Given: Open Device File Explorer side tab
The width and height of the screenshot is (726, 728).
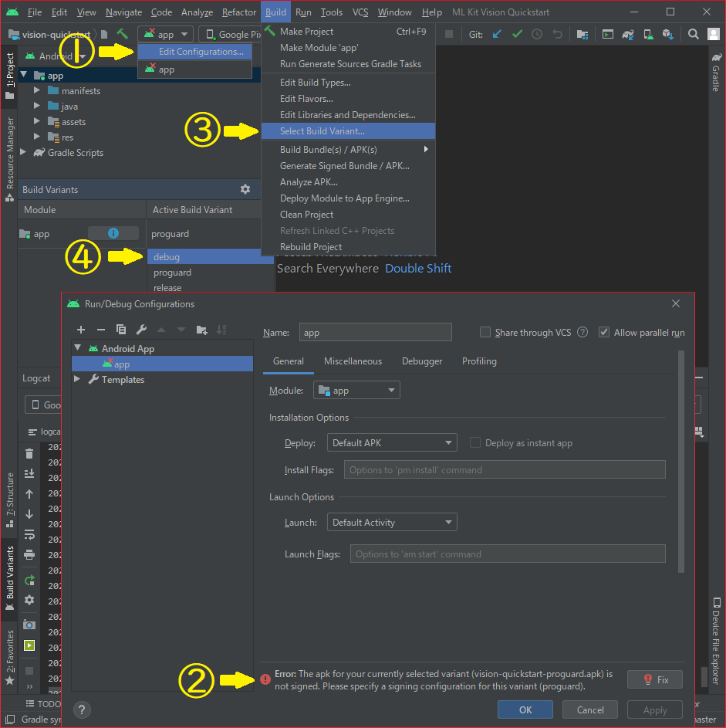Looking at the screenshot, I should point(716,641).
